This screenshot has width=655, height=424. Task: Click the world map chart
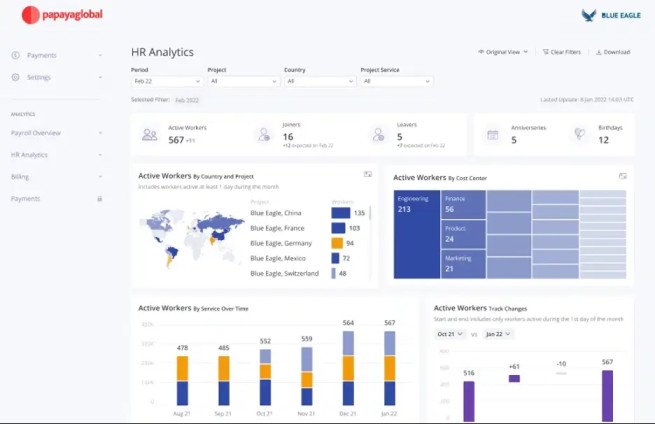click(191, 238)
